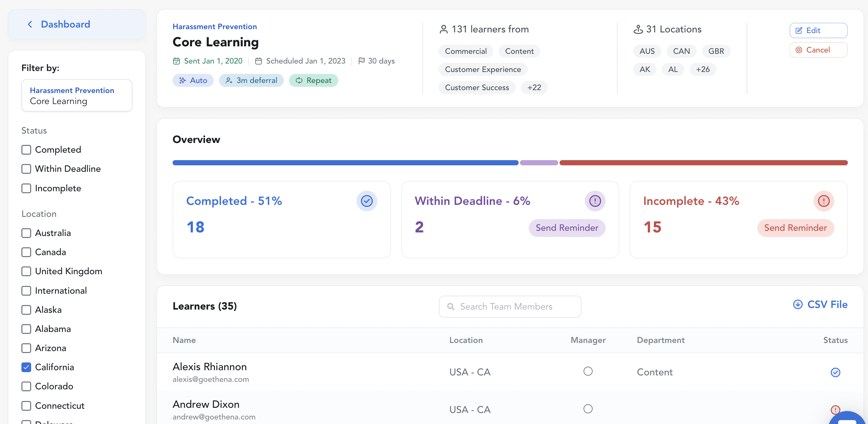Image resolution: width=868 pixels, height=424 pixels.
Task: Select the Content department chip
Action: (x=519, y=51)
